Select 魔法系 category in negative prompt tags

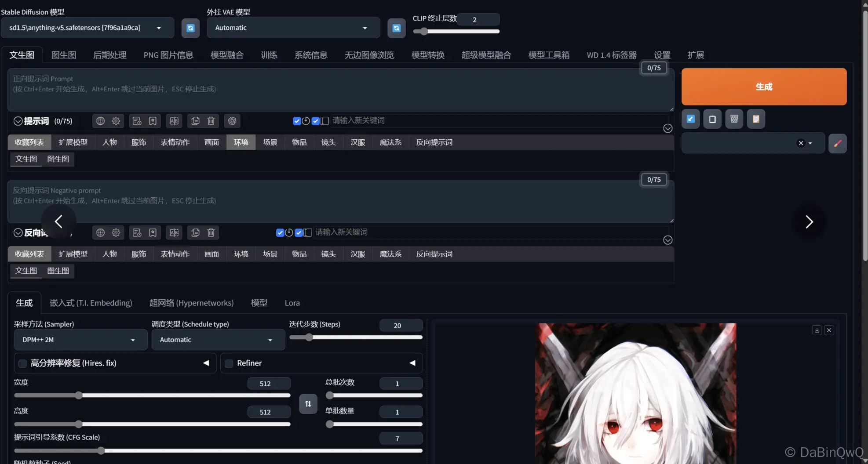[390, 254]
